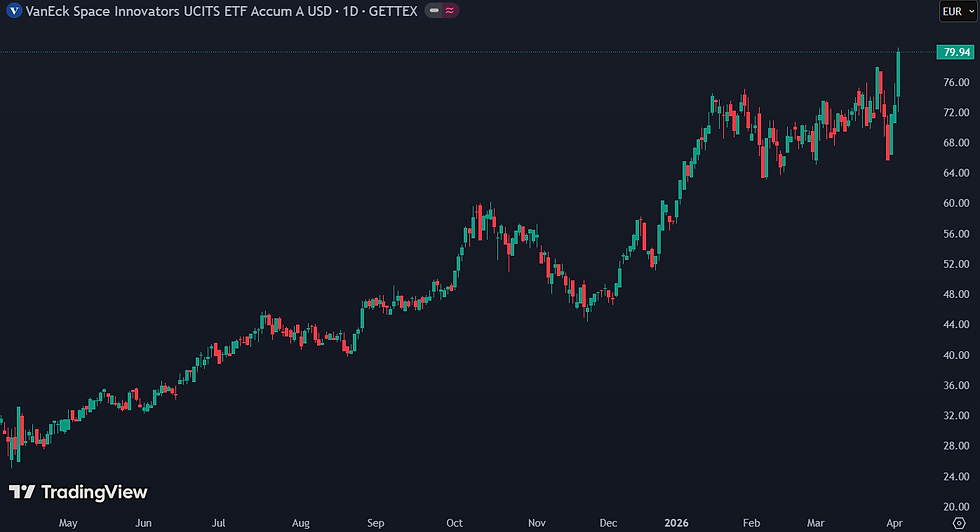980x532 pixels.
Task: Click the 40.00 price axis label
Action: (x=956, y=355)
